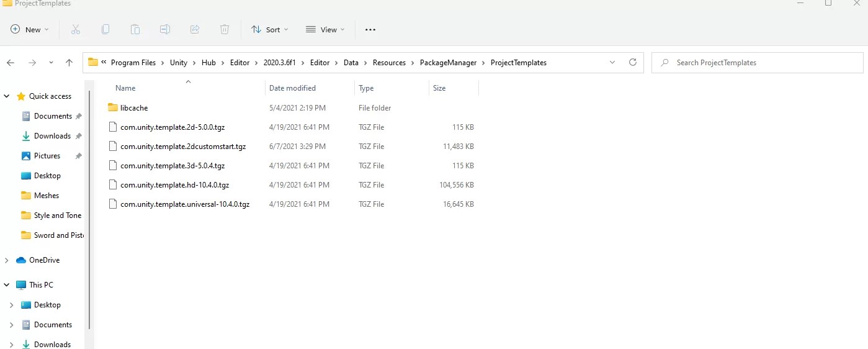
Task: Select This PC in navigation pane
Action: [x=41, y=285]
